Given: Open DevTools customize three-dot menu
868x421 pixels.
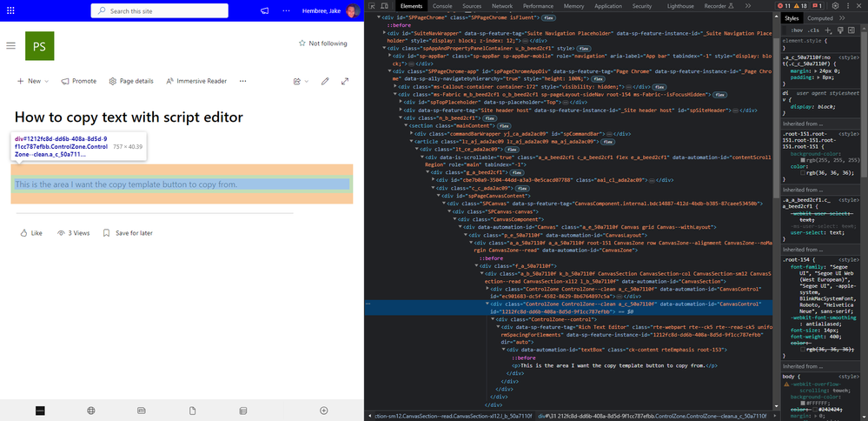Looking at the screenshot, I should click(847, 6).
